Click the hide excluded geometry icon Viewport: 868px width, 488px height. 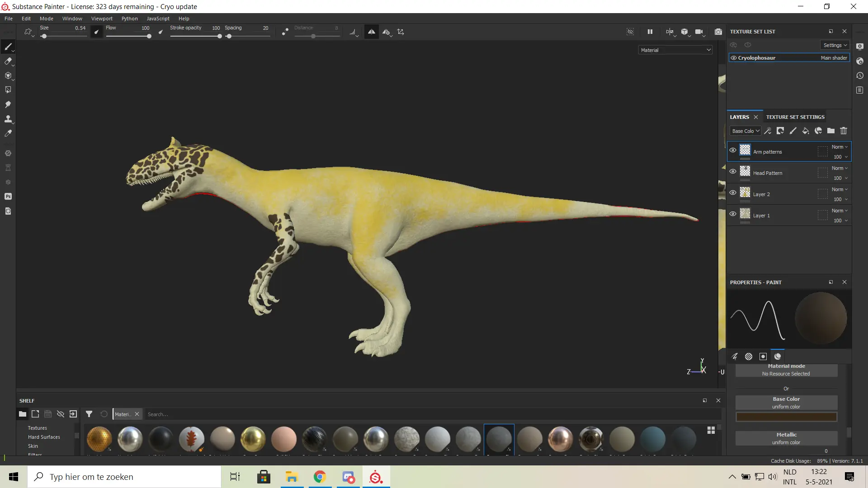pos(630,32)
